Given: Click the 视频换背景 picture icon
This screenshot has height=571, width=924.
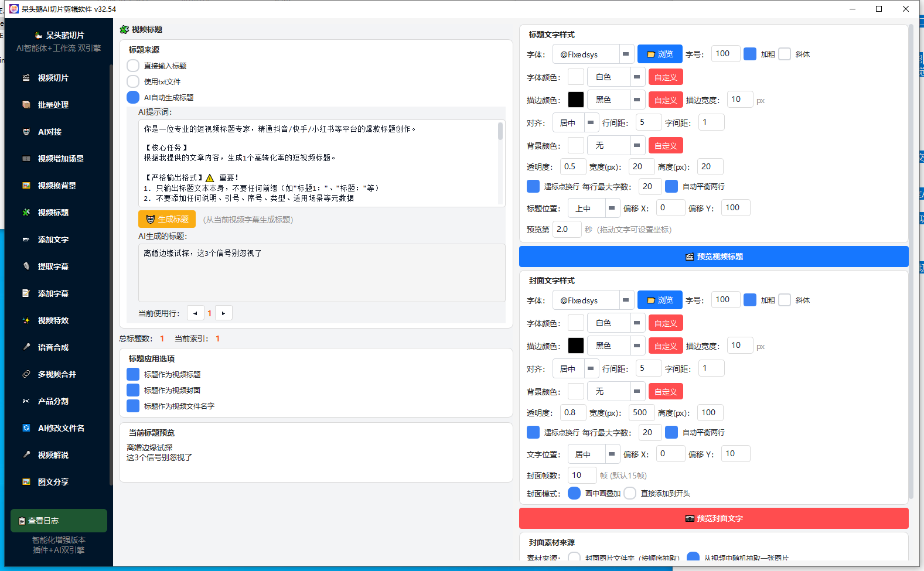Looking at the screenshot, I should (26, 186).
